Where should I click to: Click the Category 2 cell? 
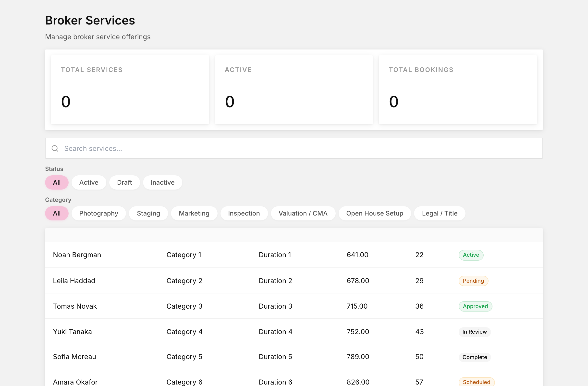coord(184,281)
